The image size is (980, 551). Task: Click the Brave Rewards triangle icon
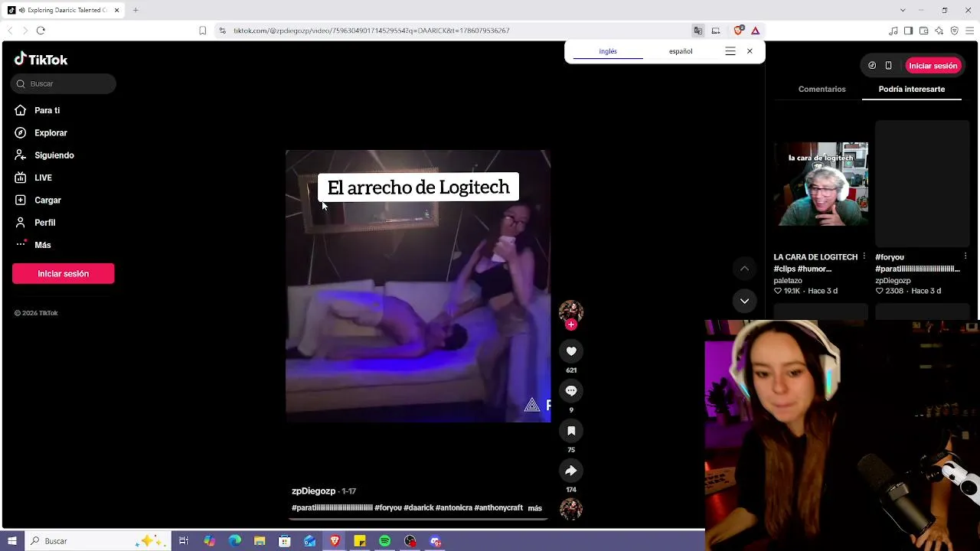pyautogui.click(x=755, y=31)
